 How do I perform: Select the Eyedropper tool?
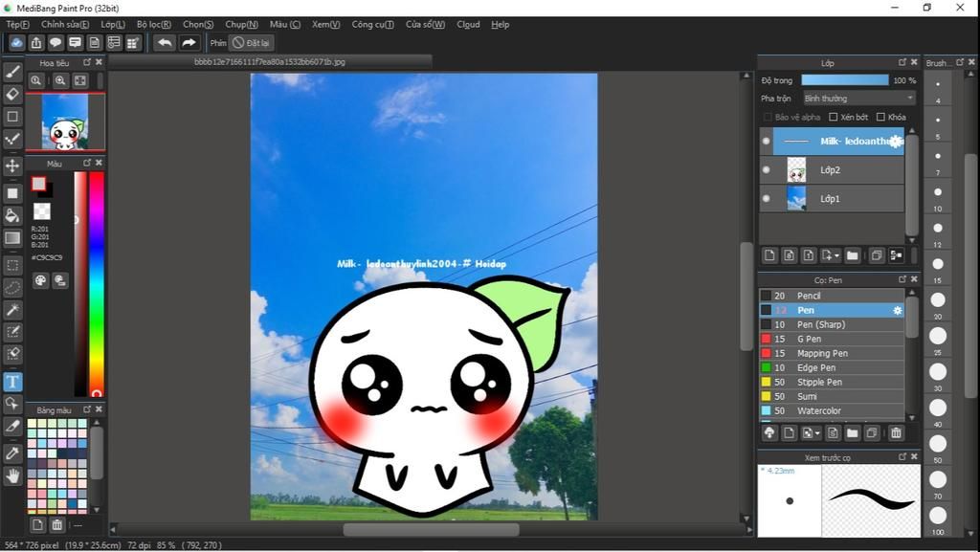coord(12,453)
